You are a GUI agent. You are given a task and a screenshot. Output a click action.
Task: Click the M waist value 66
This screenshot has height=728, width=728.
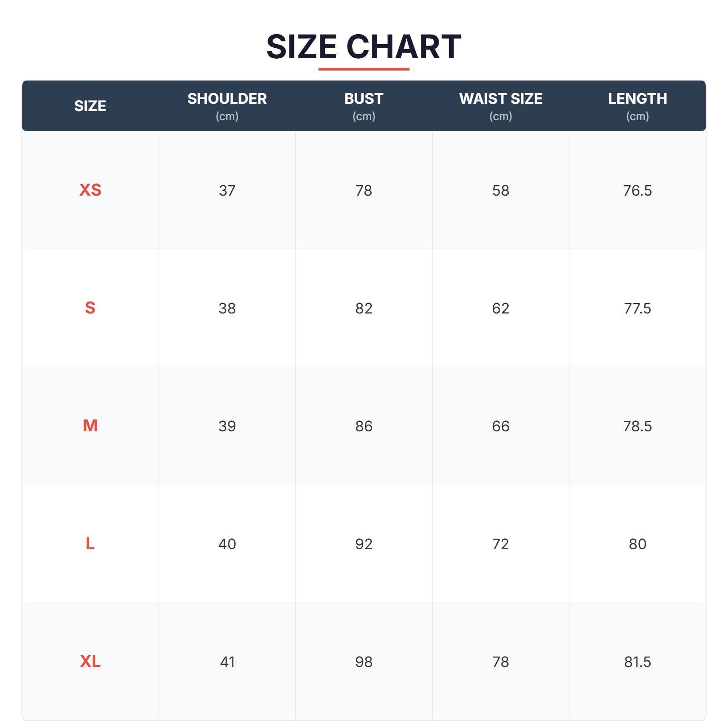tap(500, 426)
